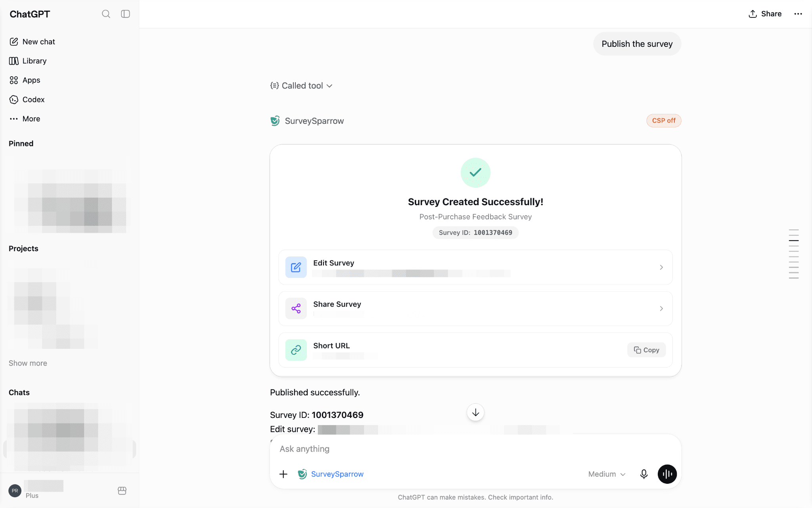Click the chevron on the Edit Survey row
Viewport: 812px width, 508px height.
click(661, 267)
